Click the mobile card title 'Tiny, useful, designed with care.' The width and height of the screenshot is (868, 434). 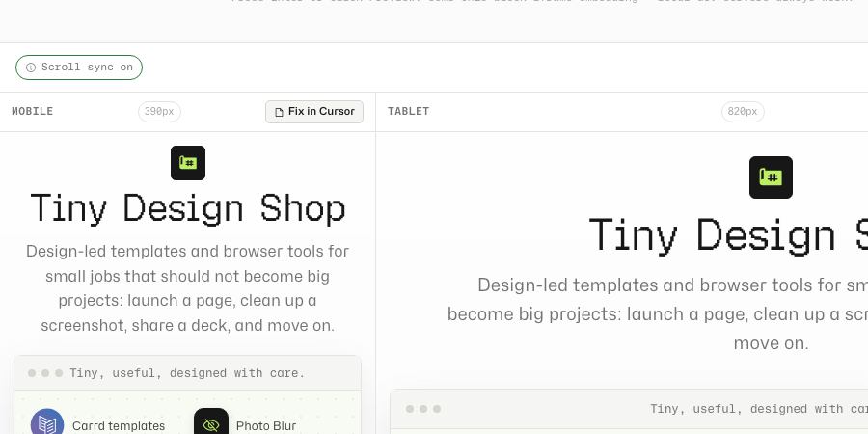click(187, 373)
